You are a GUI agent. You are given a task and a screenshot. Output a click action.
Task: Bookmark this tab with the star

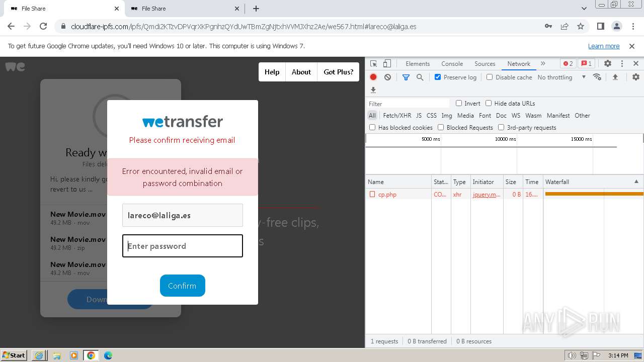pos(581,26)
